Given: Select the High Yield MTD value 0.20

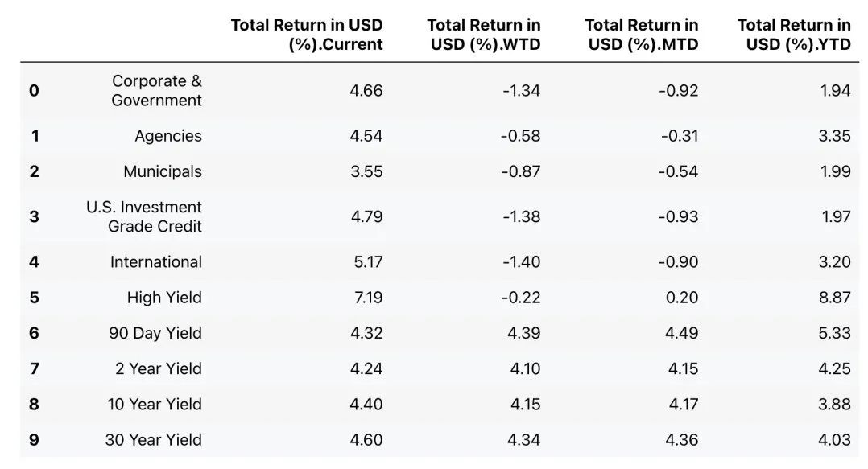Looking at the screenshot, I should pos(682,298).
